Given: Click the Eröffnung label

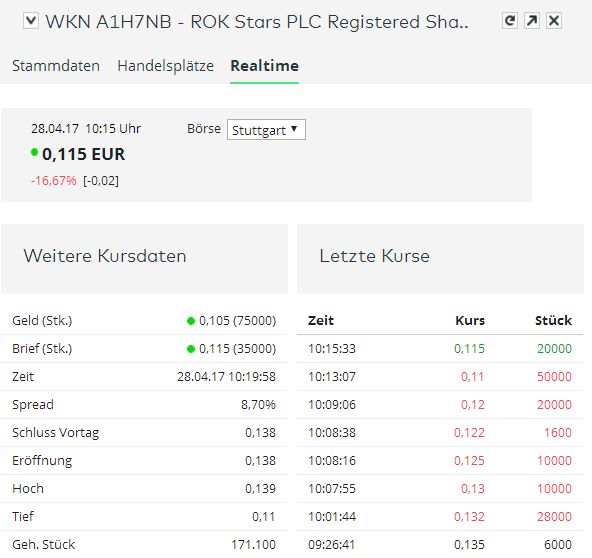Looking at the screenshot, I should 42,461.
